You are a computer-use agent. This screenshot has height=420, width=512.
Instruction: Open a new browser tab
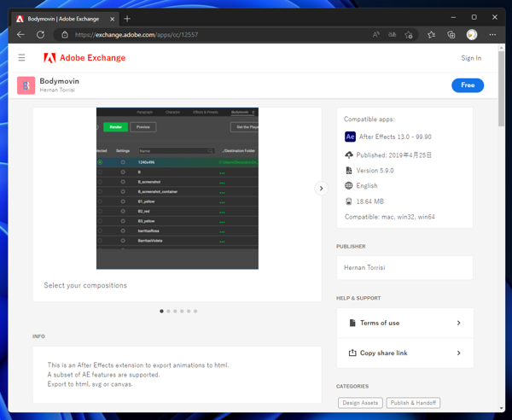(x=127, y=19)
